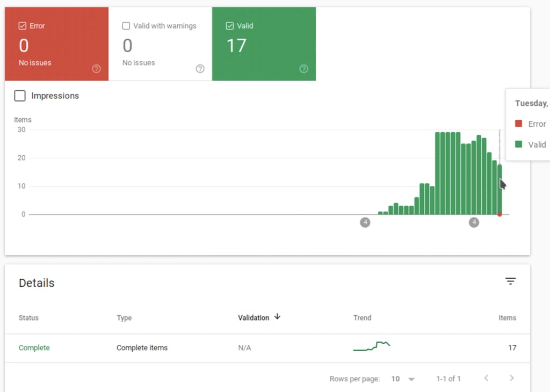
Task: Click the second gray annotation marker labeled 4
Action: [x=474, y=222]
